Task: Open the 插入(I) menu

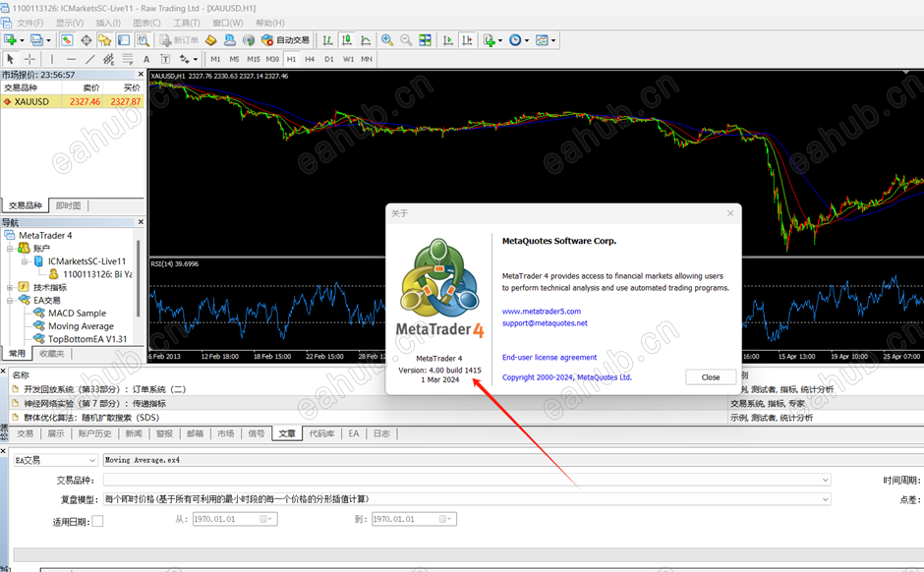Action: click(108, 23)
